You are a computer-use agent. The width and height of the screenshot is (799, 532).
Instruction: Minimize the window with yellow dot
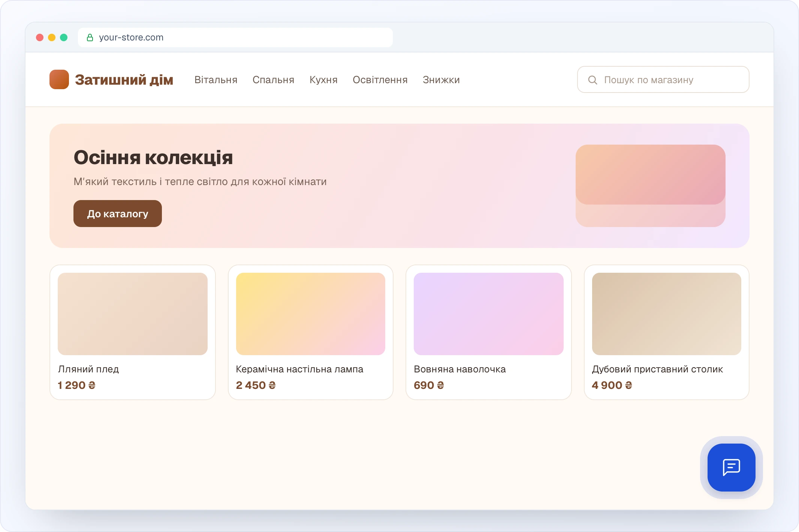(52, 37)
